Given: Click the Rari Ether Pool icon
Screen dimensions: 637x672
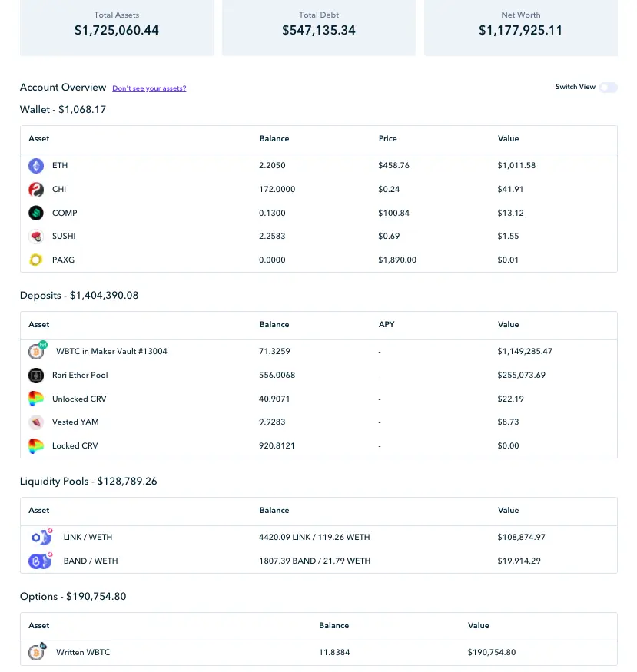Looking at the screenshot, I should (36, 376).
